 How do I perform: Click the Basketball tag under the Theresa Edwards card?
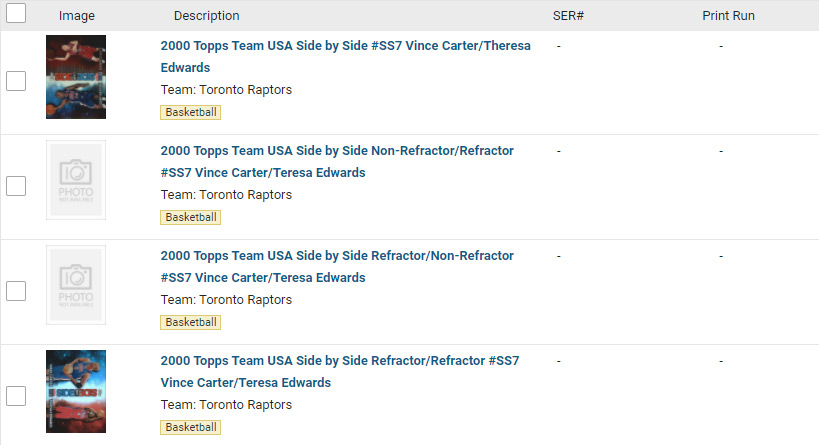[x=190, y=112]
